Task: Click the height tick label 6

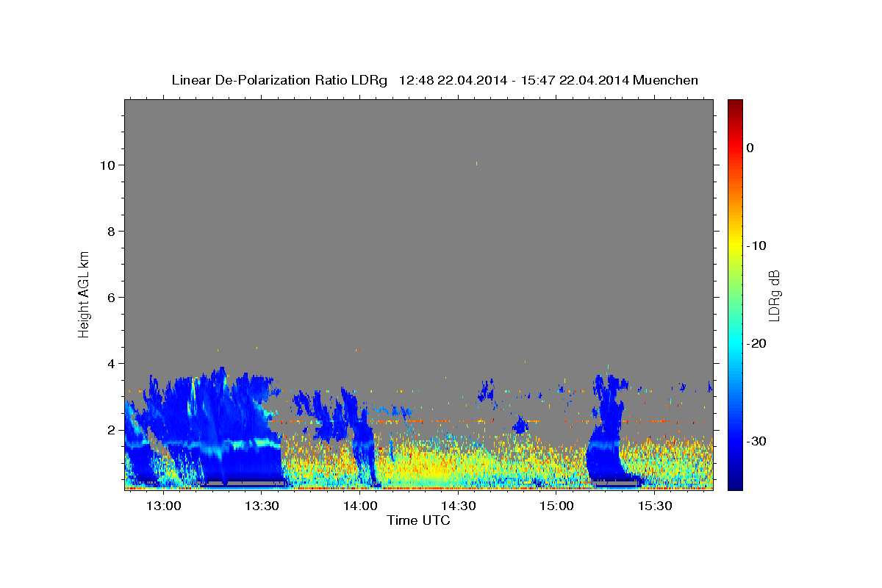Action: tap(110, 298)
